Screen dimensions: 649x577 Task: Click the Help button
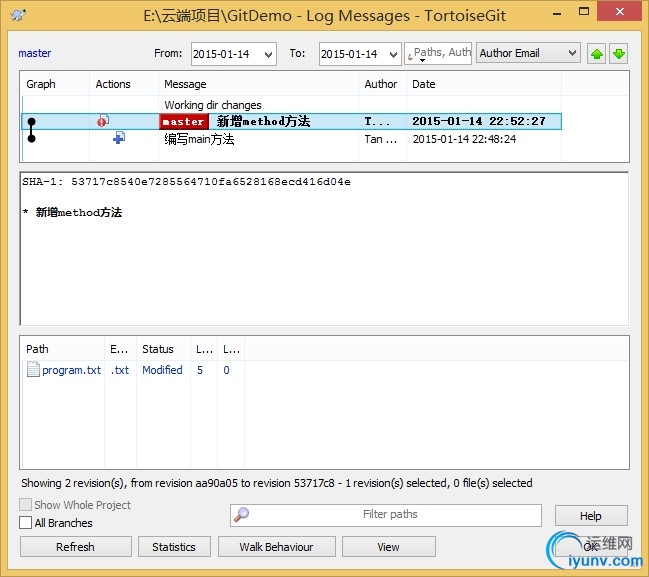591,516
